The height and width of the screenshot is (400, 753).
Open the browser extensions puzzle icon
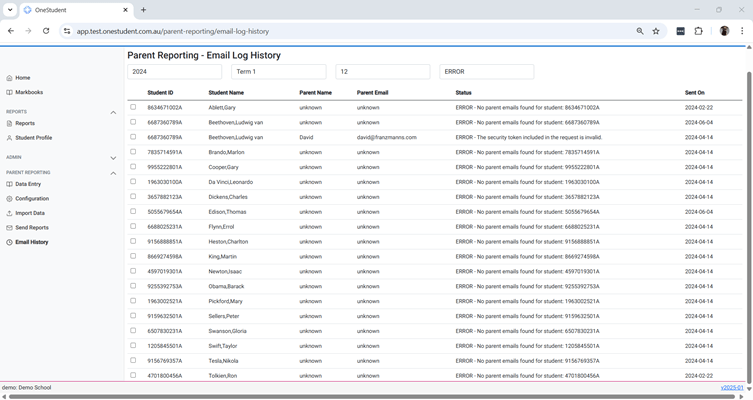coord(699,31)
